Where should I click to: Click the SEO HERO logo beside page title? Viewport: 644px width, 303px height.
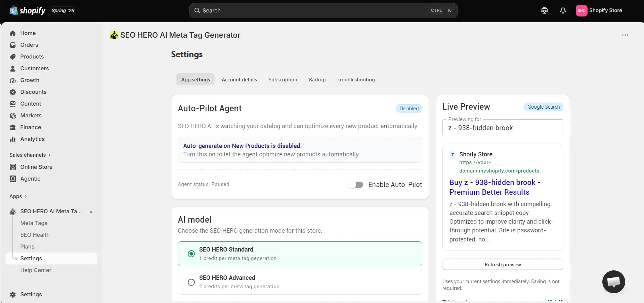coord(114,35)
